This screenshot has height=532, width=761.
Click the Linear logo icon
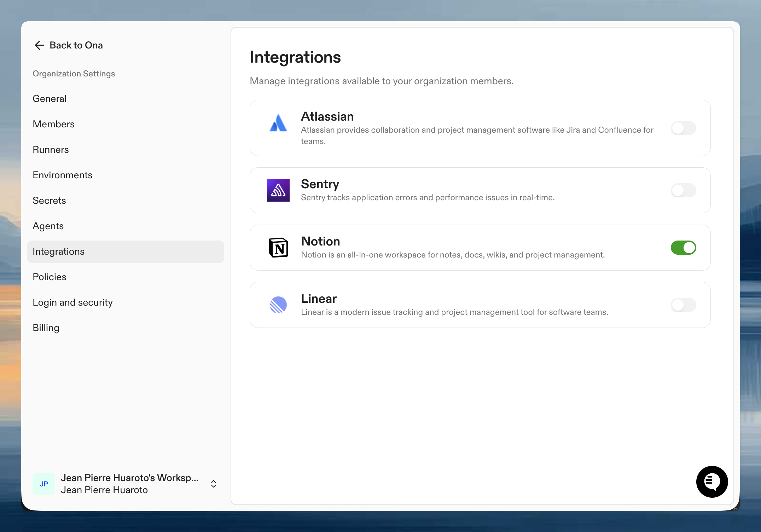pos(278,305)
